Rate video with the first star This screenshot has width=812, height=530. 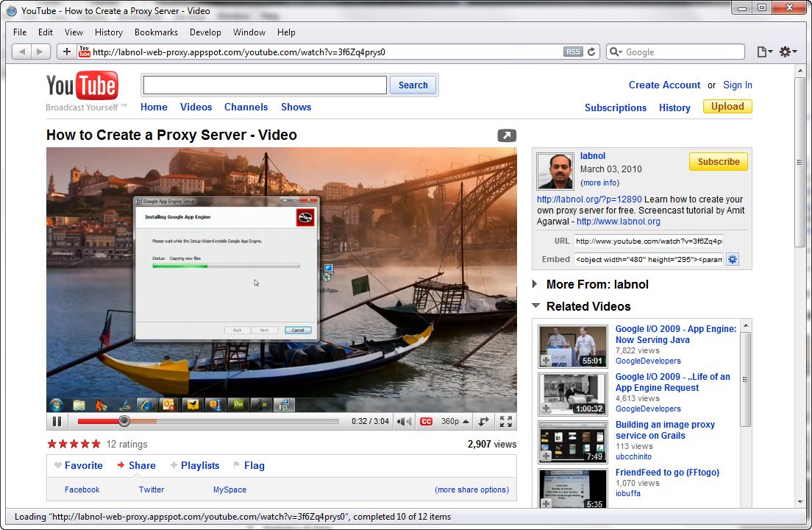(x=51, y=444)
